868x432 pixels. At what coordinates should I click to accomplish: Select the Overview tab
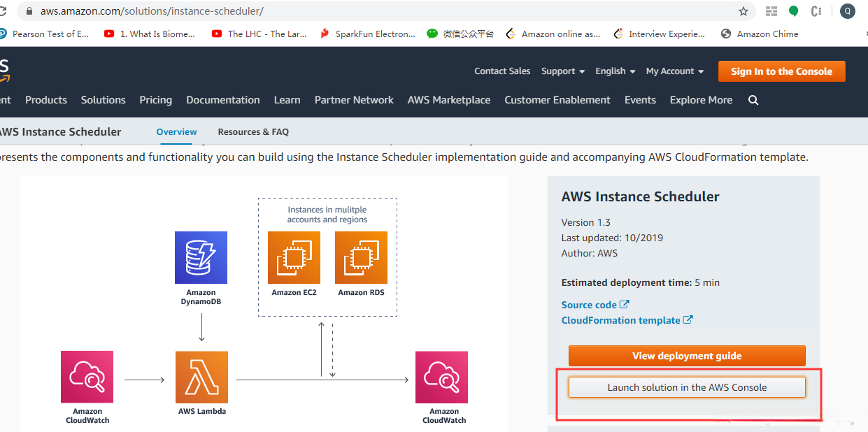[x=176, y=131]
